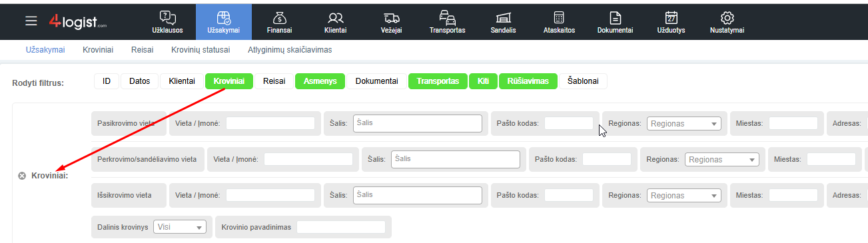868x243 pixels.
Task: Click the Šablonai filter button
Action: (583, 81)
